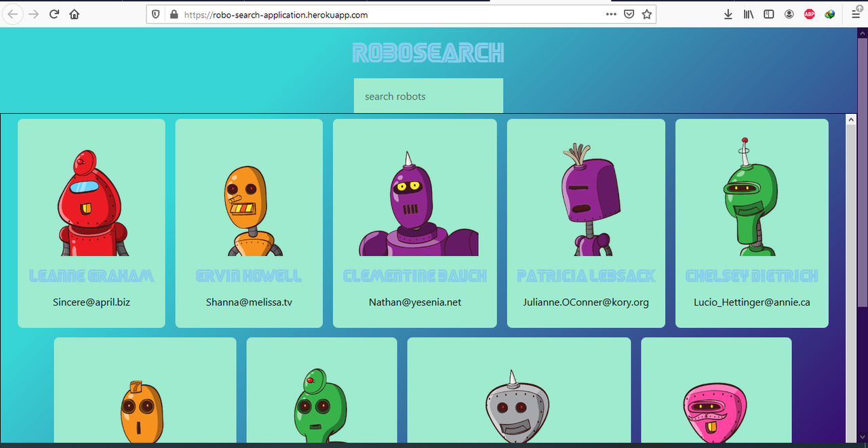The image size is (868, 448).
Task: Click the Adblock Plus extension icon
Action: (809, 14)
